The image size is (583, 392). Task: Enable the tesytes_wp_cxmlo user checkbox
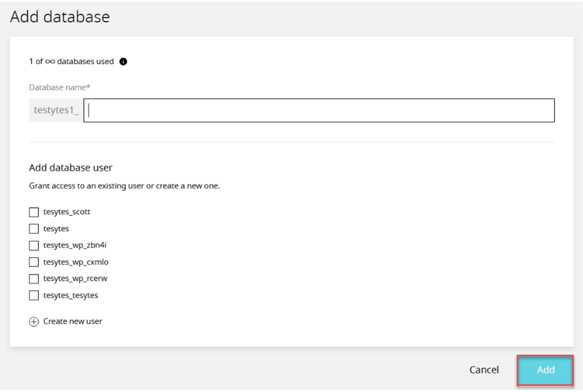[34, 262]
